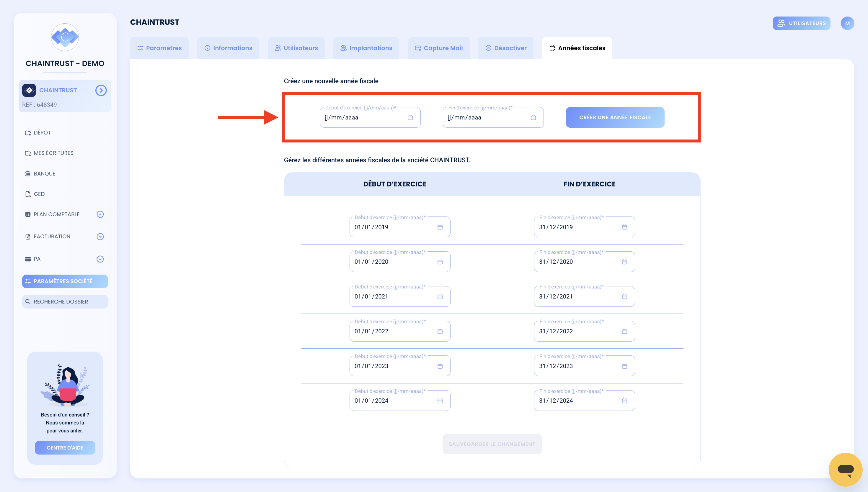Open calendar icon of 01/01/2020 start date
Viewport: 868px width, 492px height.
[x=440, y=262]
